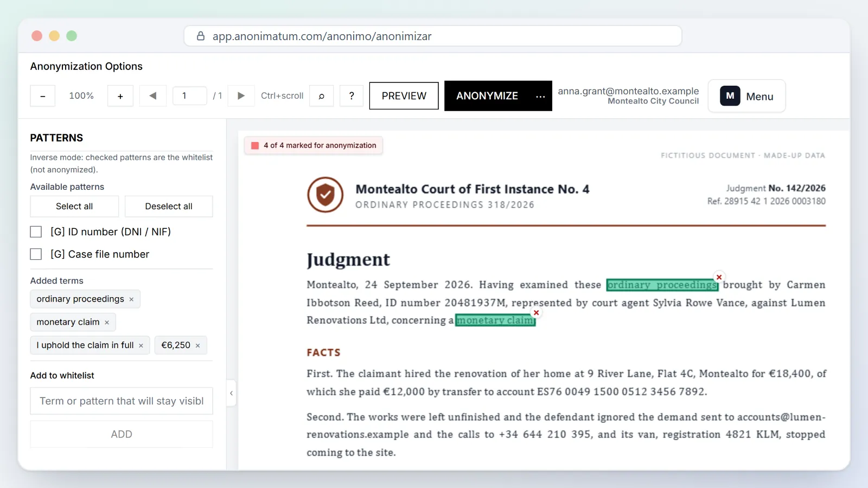Remove 'ordinary proceedings' added term

131,299
